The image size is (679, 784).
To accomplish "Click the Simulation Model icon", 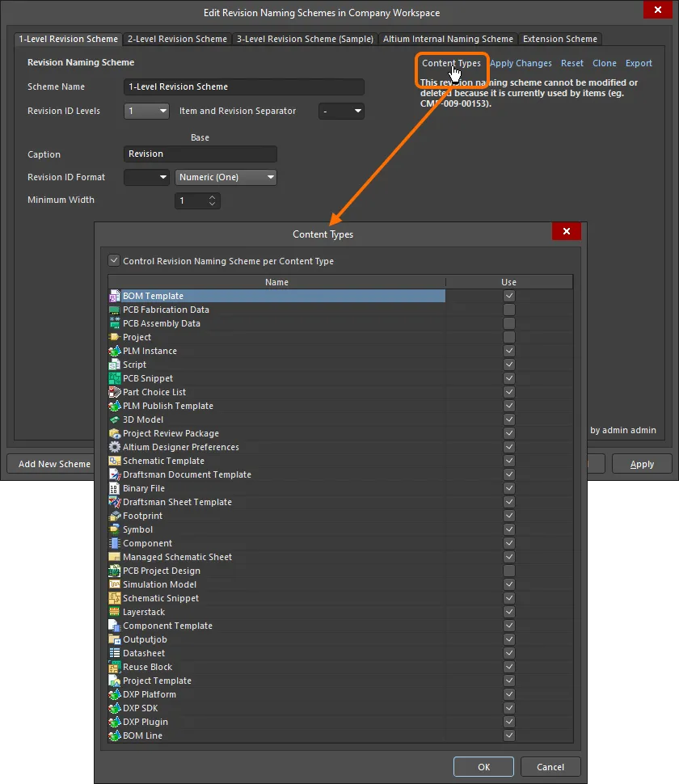I will (115, 584).
